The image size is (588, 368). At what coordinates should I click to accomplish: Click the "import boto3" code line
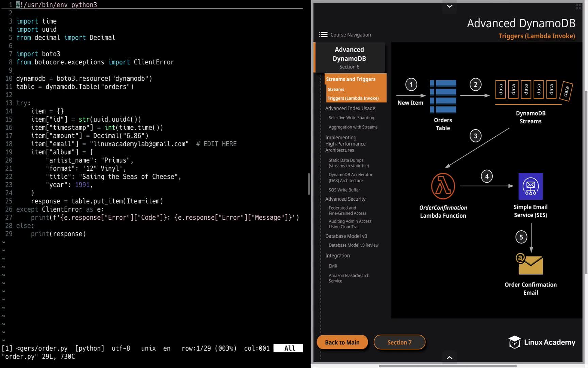pyautogui.click(x=38, y=54)
